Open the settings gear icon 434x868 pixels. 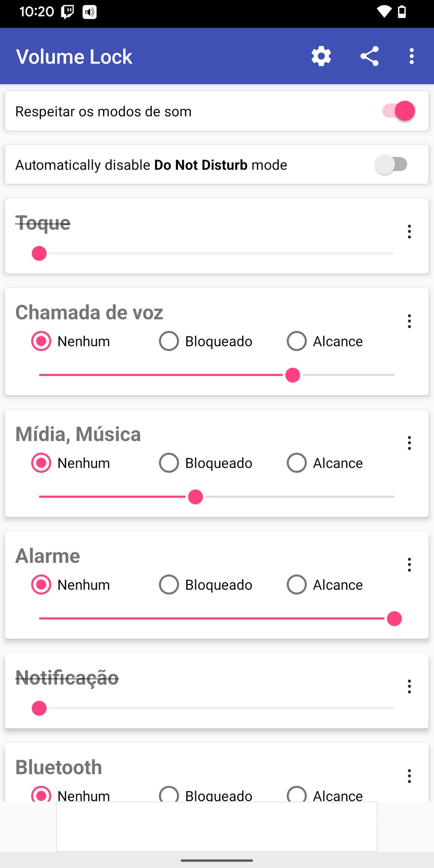point(321,56)
